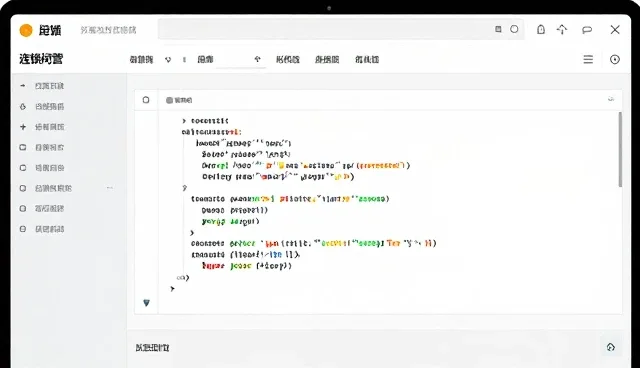Switch to the third tab in the row

288,60
